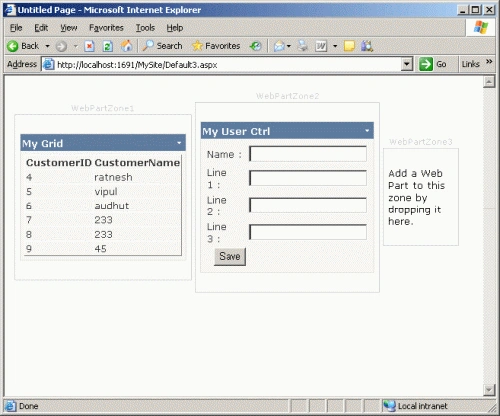Click the Mail envelope icon

pos(279,46)
